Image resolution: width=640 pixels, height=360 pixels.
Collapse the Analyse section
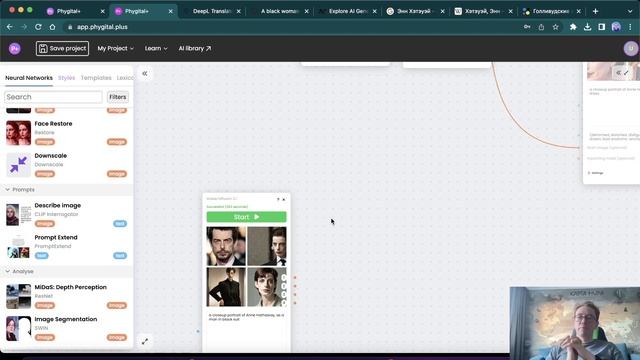tap(7, 271)
